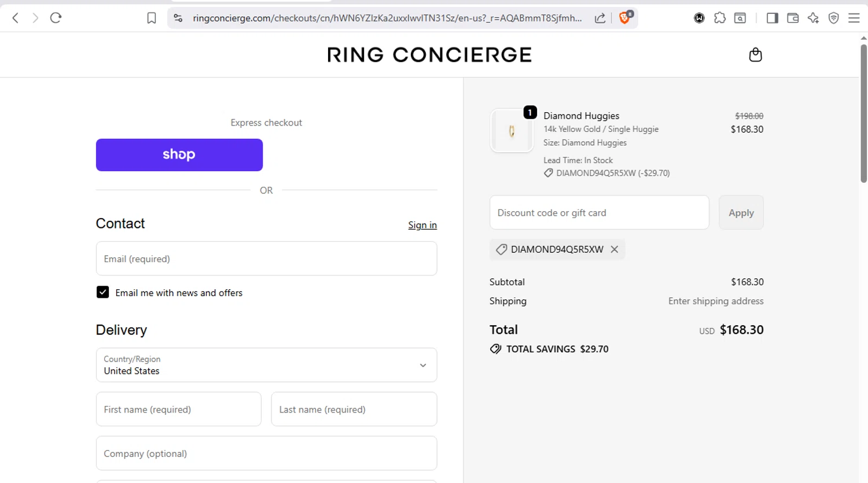Click the Shop Pay express checkout button
Viewport: 868px width, 483px height.
(x=179, y=154)
